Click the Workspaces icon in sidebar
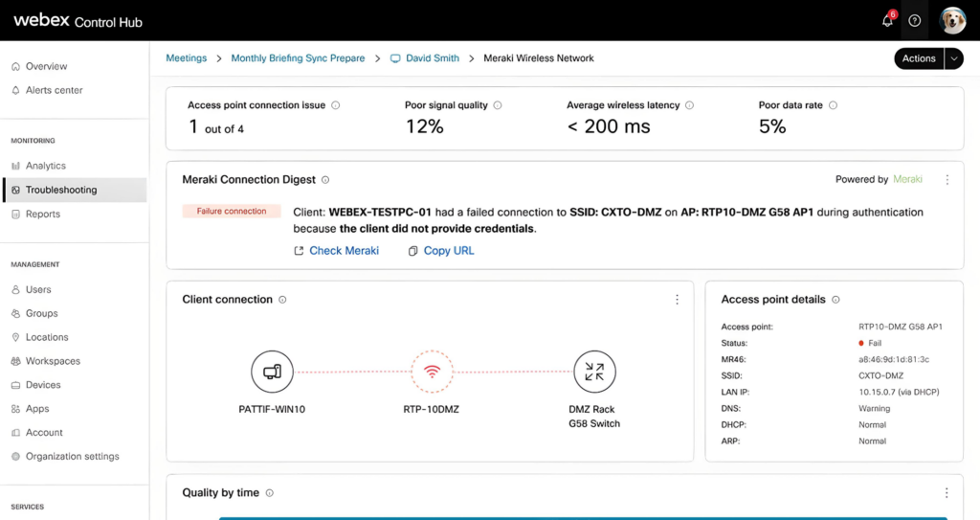The height and width of the screenshot is (520, 980). [15, 361]
